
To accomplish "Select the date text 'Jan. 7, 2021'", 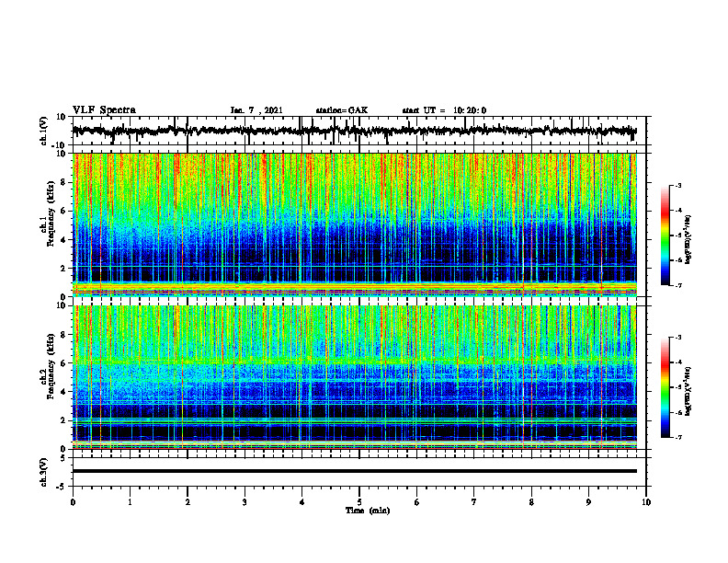I will click(x=256, y=110).
